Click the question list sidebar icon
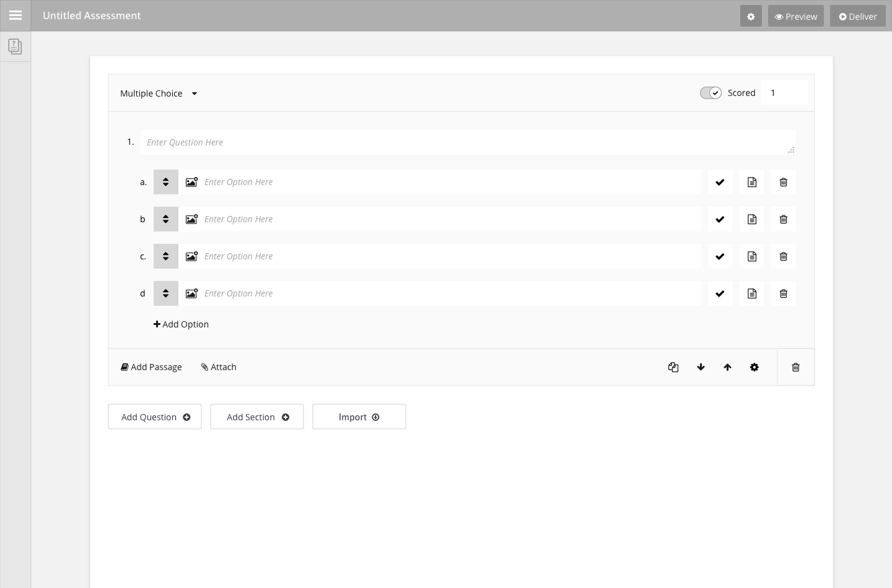The width and height of the screenshot is (892, 588). click(15, 46)
